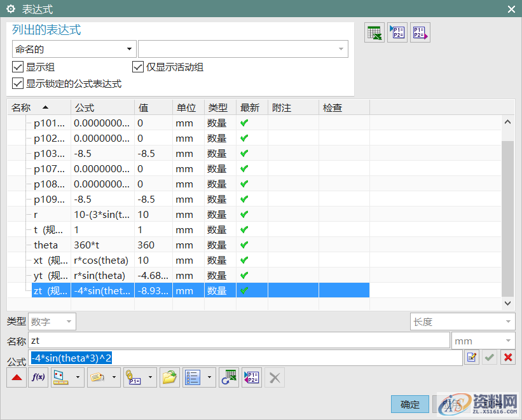Screen dimensions: 522x420
Task: Click the red X reject-edit icon
Action: pyautogui.click(x=507, y=358)
